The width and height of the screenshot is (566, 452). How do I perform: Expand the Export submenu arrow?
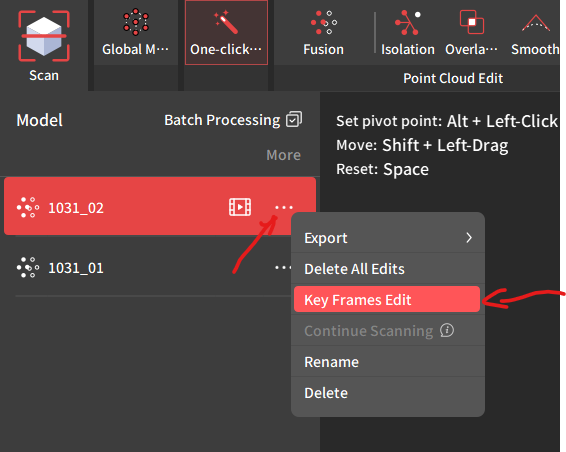469,238
